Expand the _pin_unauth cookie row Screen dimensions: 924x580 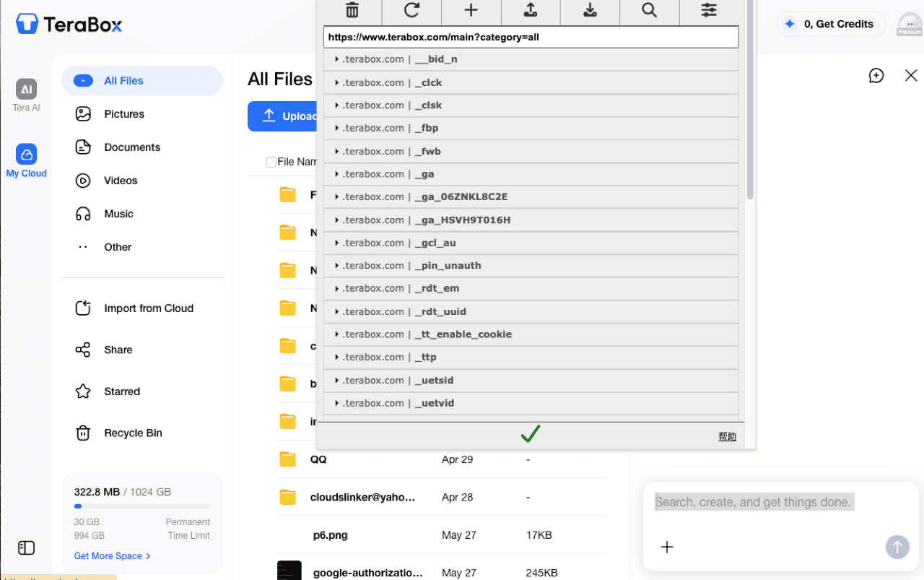pos(531,265)
